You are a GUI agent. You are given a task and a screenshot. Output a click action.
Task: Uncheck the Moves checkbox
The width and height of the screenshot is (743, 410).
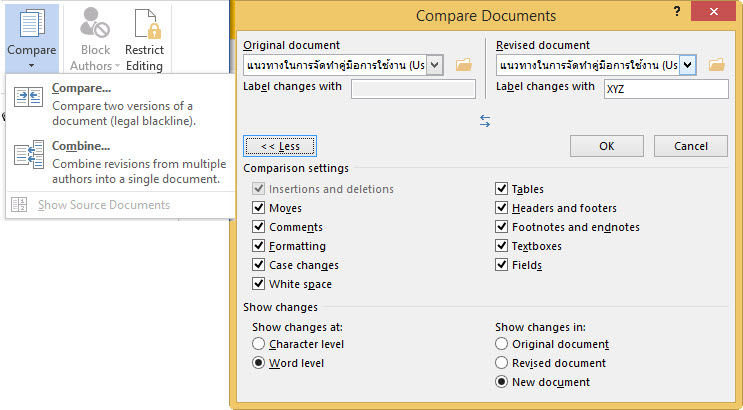(x=259, y=208)
